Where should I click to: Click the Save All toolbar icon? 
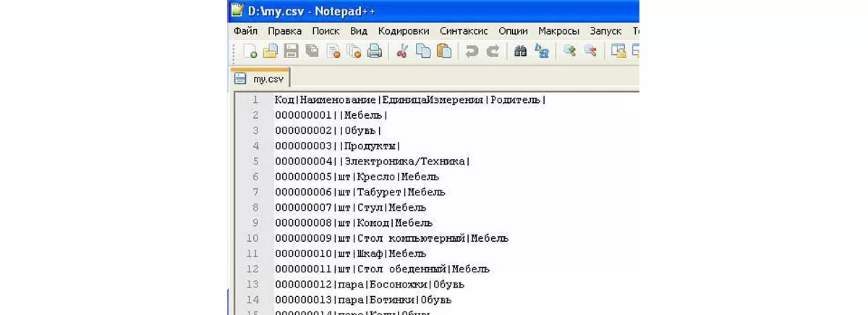(x=312, y=51)
